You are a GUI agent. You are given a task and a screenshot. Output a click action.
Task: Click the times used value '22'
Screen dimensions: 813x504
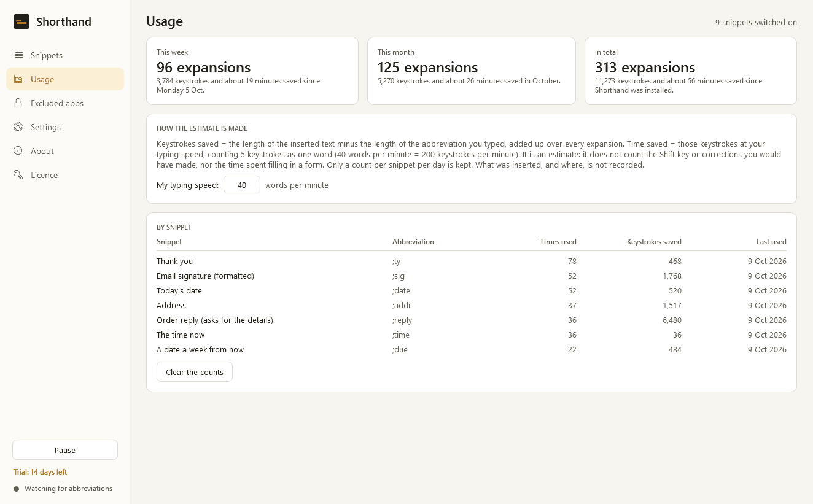(572, 350)
